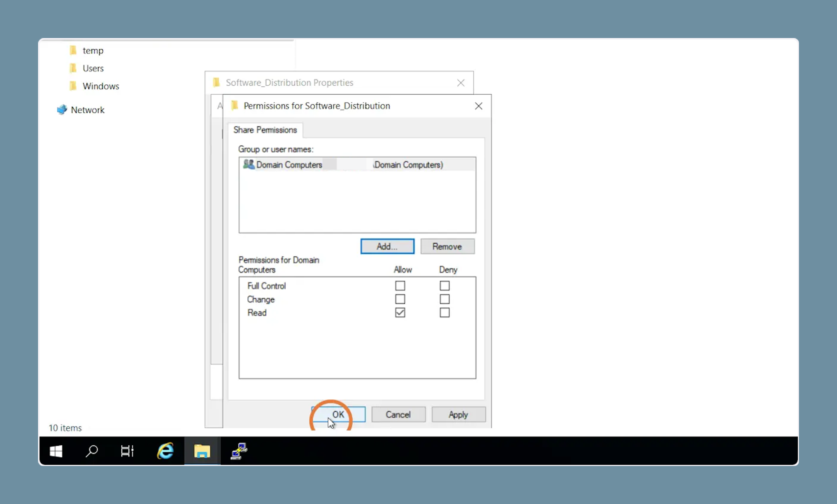Viewport: 837px width, 504px height.
Task: Close the Software_Distribution Properties window
Action: pos(461,83)
